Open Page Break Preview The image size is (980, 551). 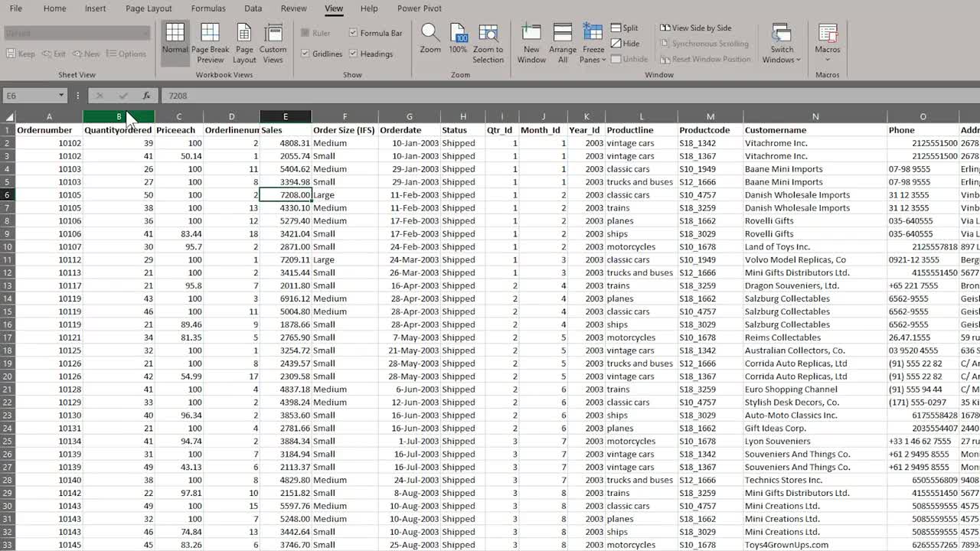pos(210,42)
